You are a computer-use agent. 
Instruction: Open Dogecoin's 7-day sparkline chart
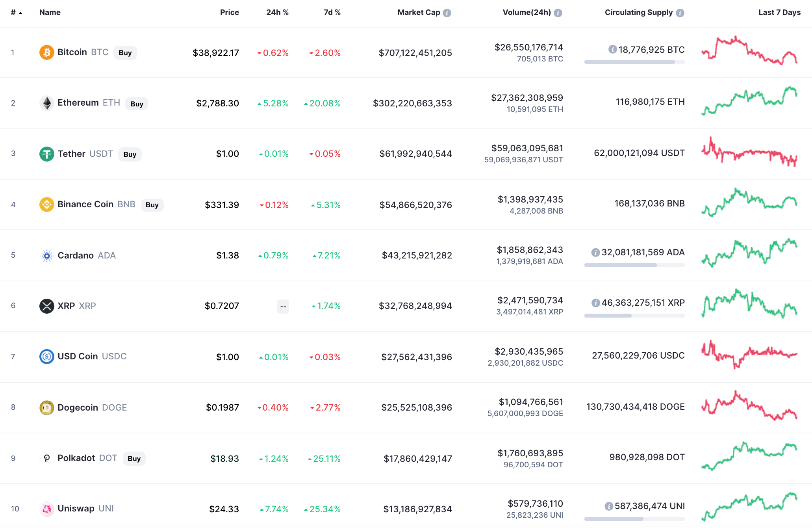click(749, 406)
